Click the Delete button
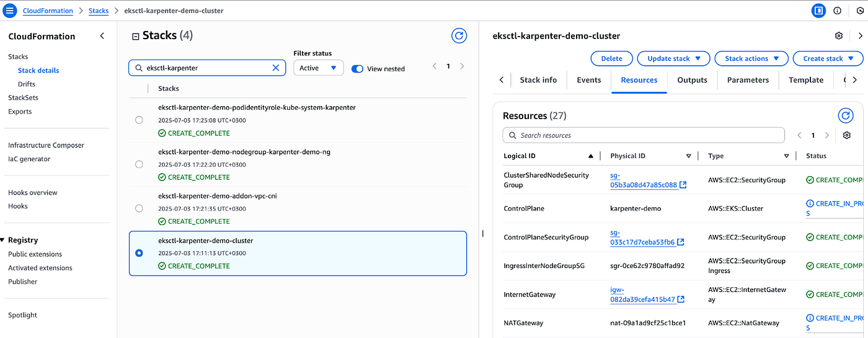This screenshot has width=868, height=338. tap(611, 58)
